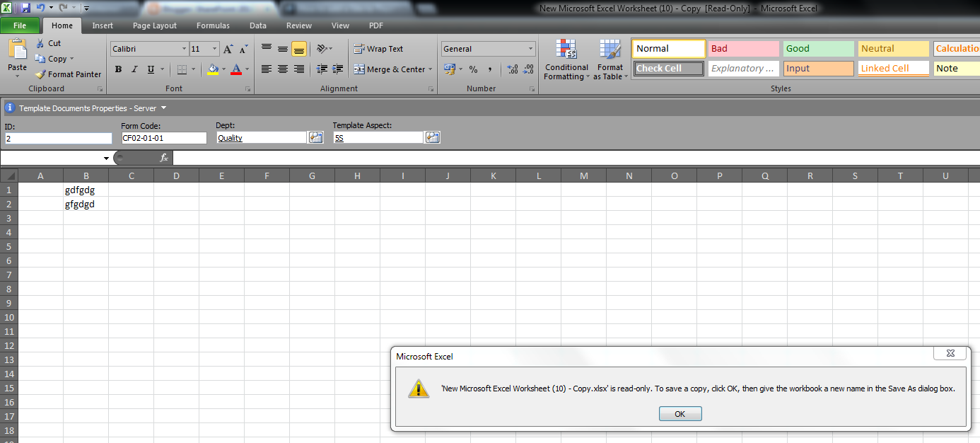Apply cell borders icon
980x443 pixels.
tap(181, 69)
